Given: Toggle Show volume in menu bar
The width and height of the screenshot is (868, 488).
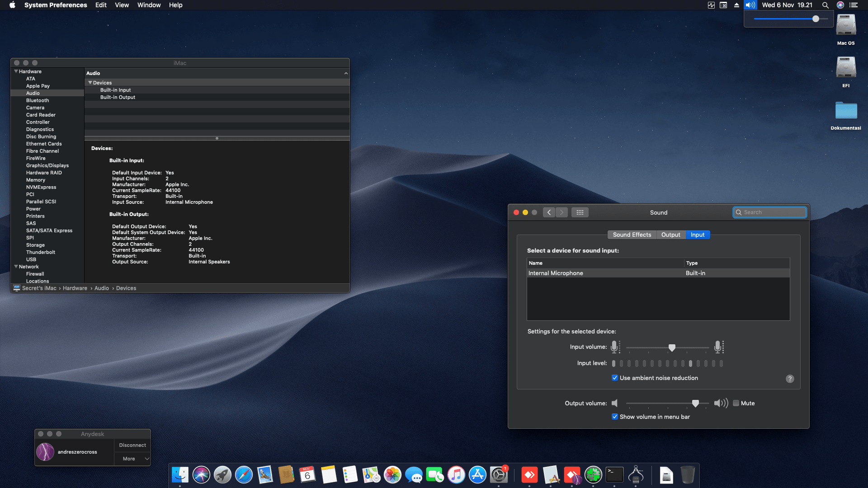Looking at the screenshot, I should 615,416.
